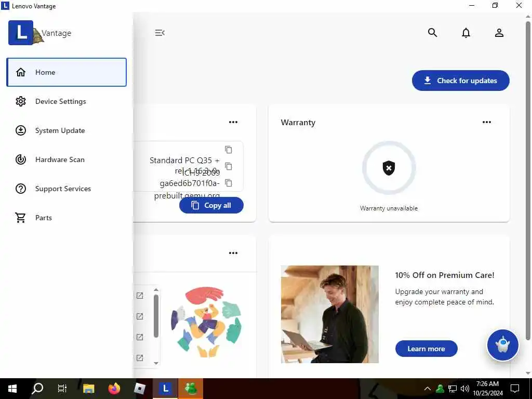The height and width of the screenshot is (399, 532).
Task: Click the colorful hands illustration
Action: (207, 322)
